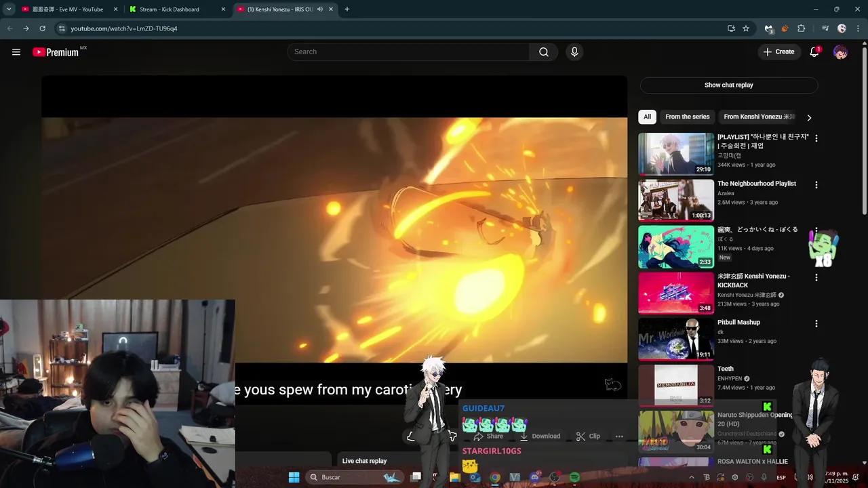Show more filter chips with the arrow
The width and height of the screenshot is (868, 488).
tap(808, 117)
